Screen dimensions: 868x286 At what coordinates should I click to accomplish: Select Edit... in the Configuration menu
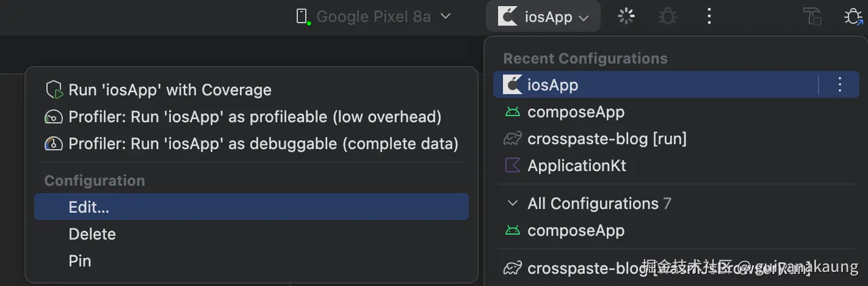(x=89, y=207)
